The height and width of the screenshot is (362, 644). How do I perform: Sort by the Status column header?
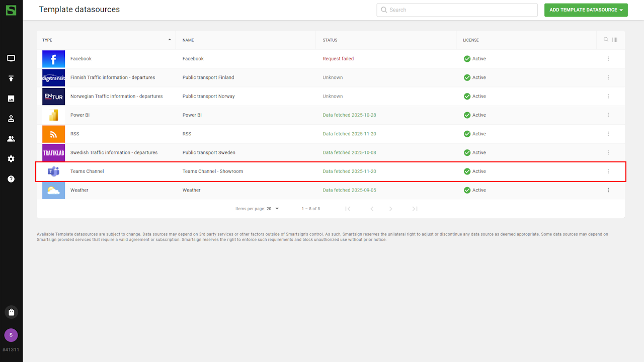tap(330, 40)
